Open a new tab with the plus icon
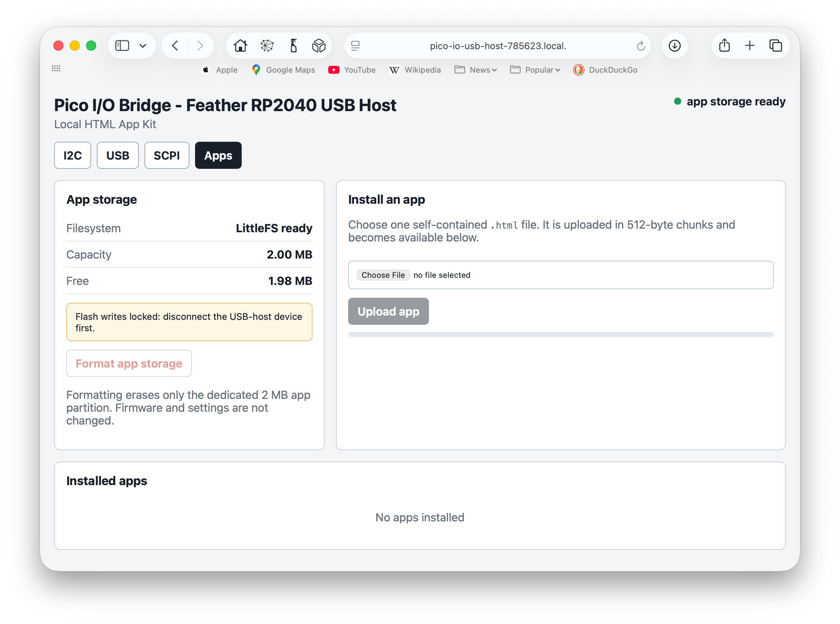Image resolution: width=840 pixels, height=624 pixels. [x=750, y=46]
